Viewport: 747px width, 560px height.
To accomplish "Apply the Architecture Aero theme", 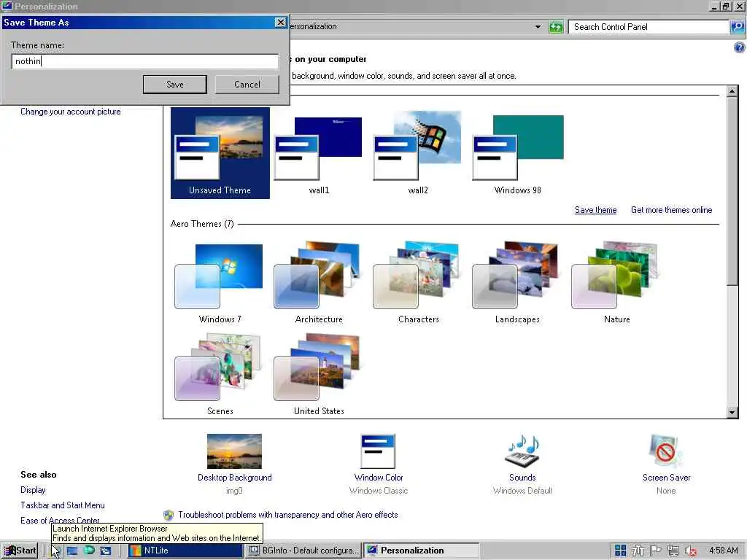I will pyautogui.click(x=319, y=284).
